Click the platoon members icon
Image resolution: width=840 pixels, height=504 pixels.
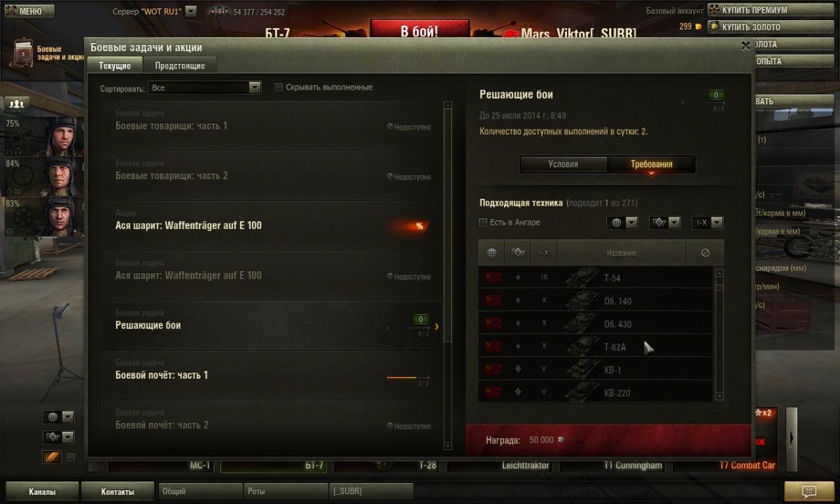click(17, 104)
